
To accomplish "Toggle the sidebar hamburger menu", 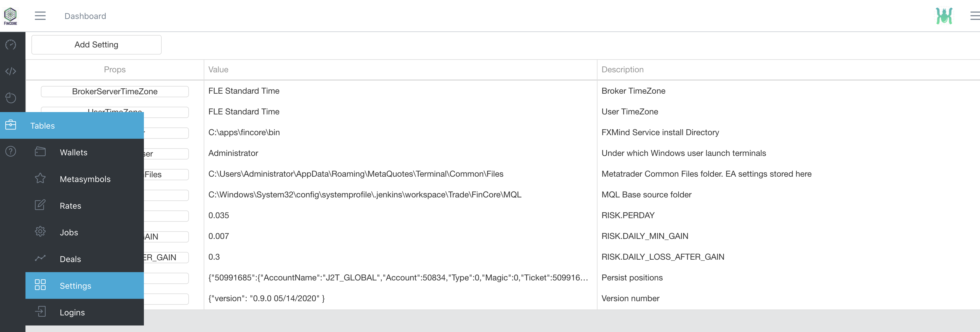I will [x=40, y=16].
